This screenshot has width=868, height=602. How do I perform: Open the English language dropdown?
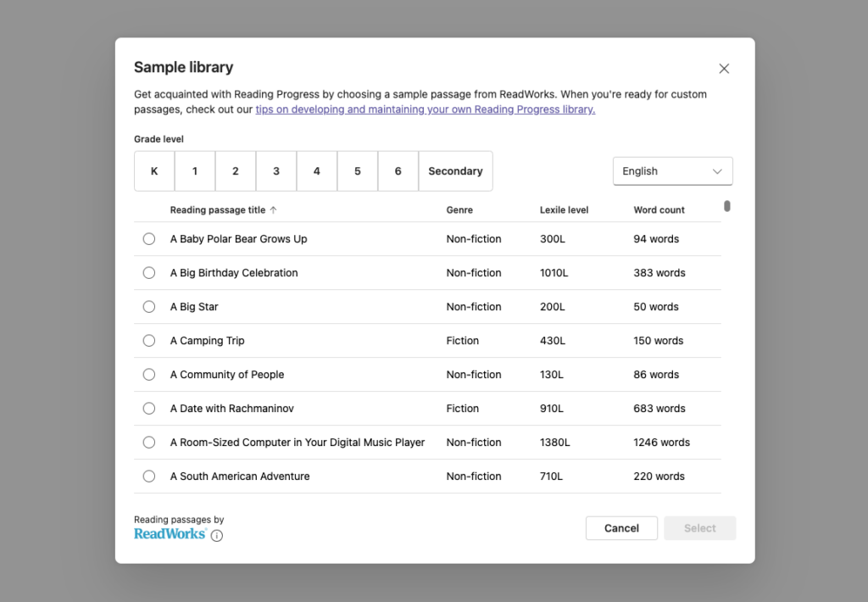coord(672,170)
